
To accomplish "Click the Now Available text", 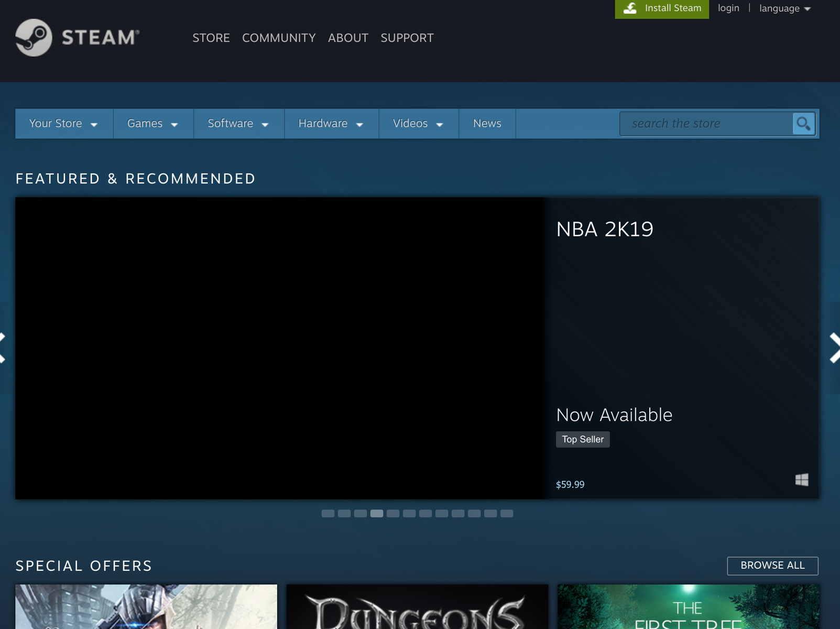I will (614, 415).
